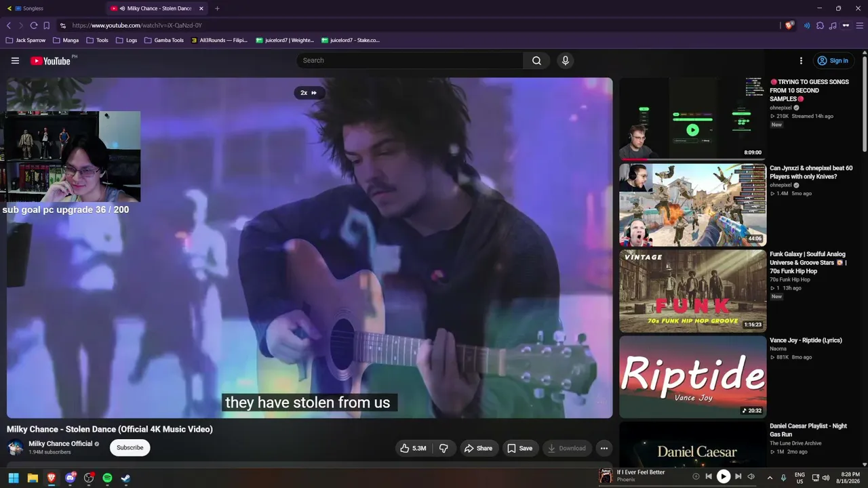Open Steam from the taskbar

[x=126, y=478]
